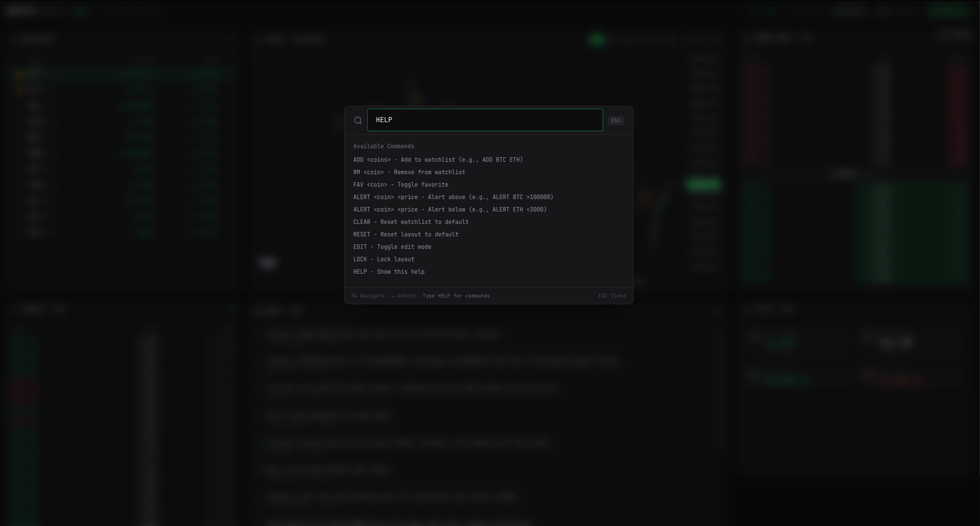Choose the FAV coin - Toggle favorite command
This screenshot has width=980, height=526.
click(x=400, y=184)
